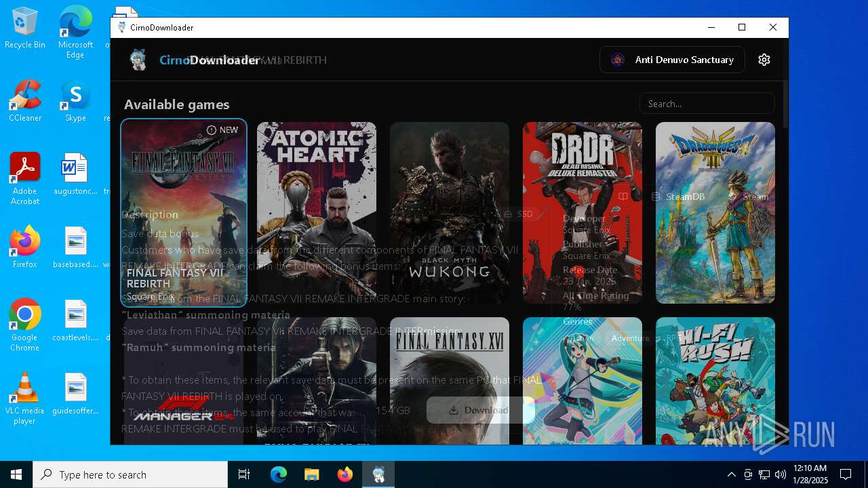
Task: Open the Final Fantasy XVI card
Action: click(x=450, y=381)
